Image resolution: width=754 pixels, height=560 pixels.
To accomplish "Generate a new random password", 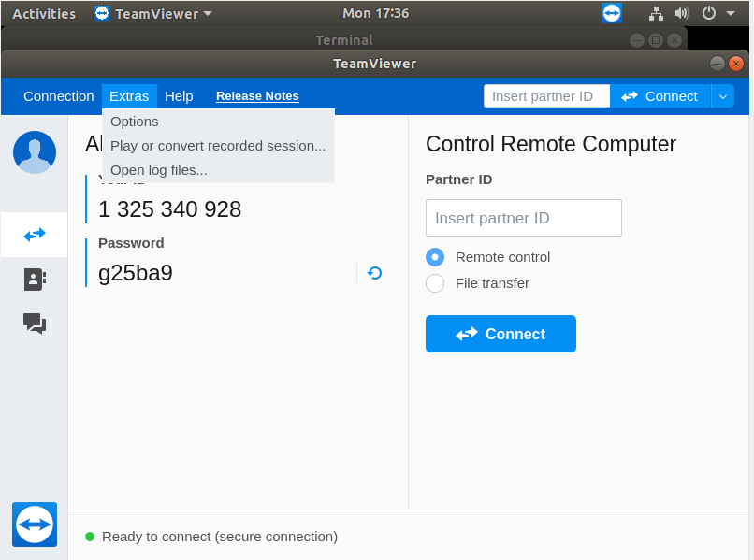I will click(374, 273).
